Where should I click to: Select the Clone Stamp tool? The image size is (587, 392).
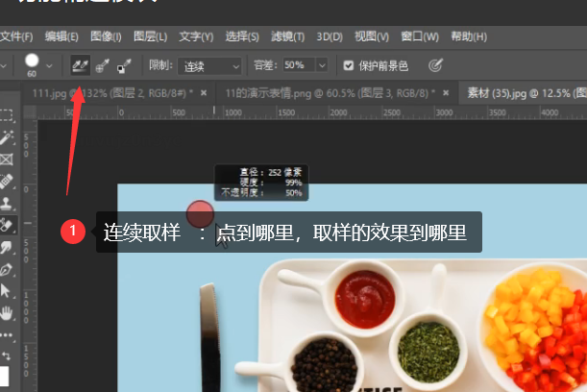coord(7,204)
